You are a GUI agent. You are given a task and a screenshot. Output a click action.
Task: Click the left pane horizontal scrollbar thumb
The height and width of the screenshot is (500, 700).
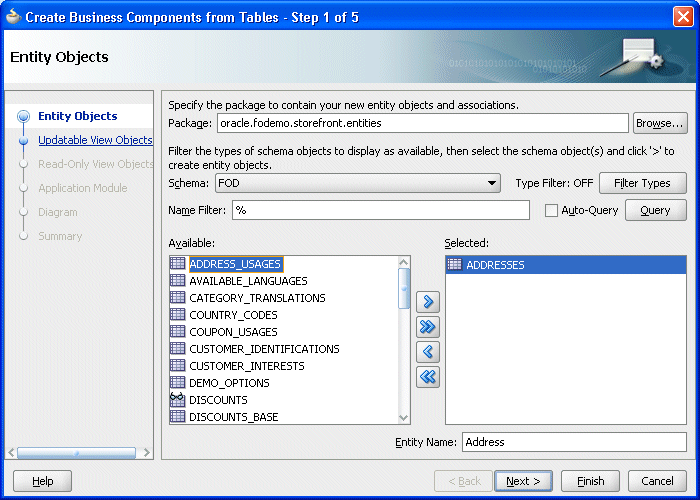(x=76, y=453)
